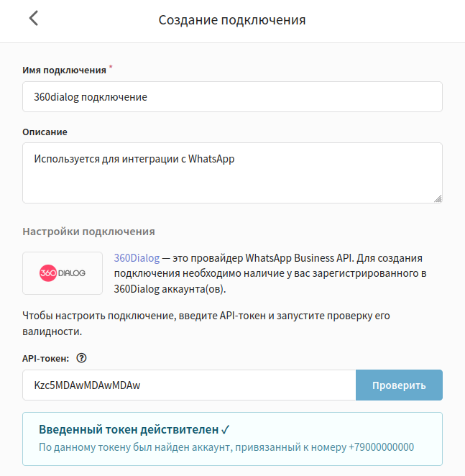Go back using the left chevron arrow
Image resolution: width=465 pixels, height=476 pixels.
click(x=33, y=18)
